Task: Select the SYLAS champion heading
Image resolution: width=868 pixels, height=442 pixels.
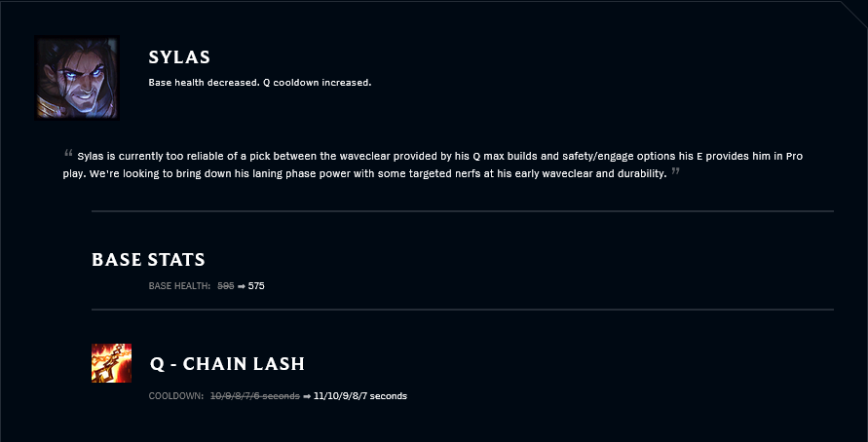Action: point(179,57)
